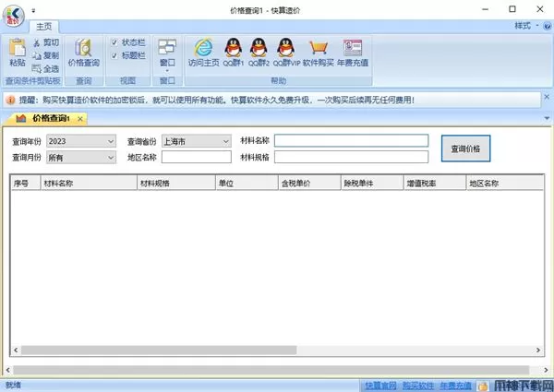Click the 地区名称 column header

coord(505,184)
